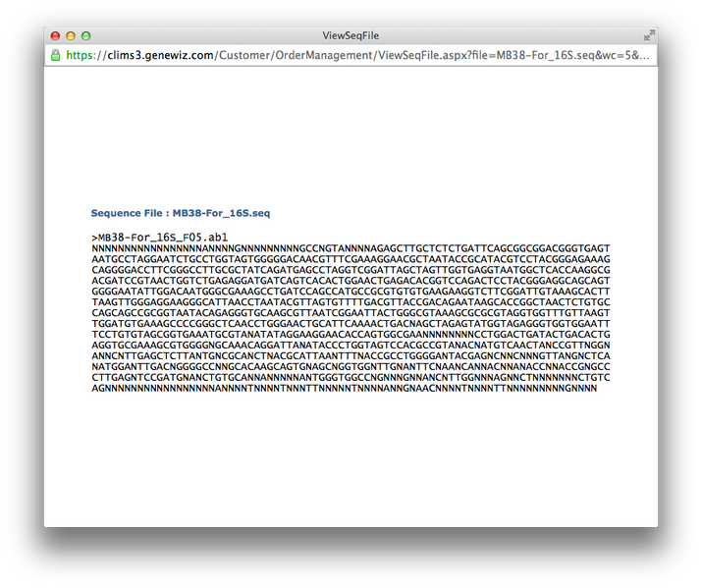Click the sequence line starting with TCCTGTGTAGCGGTG
Image resolution: width=702 pixels, height=588 pixels.
coord(351,335)
